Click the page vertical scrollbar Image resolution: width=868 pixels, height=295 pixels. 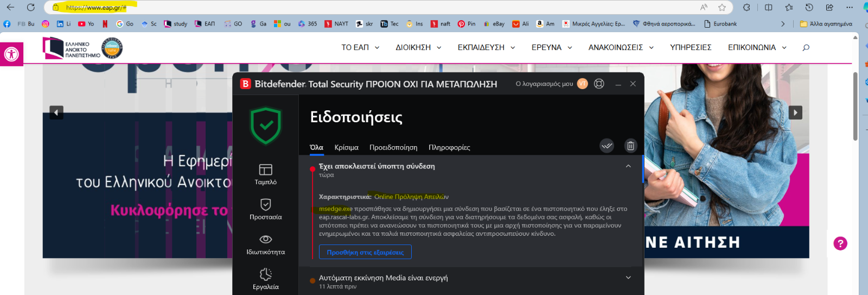coord(856,106)
